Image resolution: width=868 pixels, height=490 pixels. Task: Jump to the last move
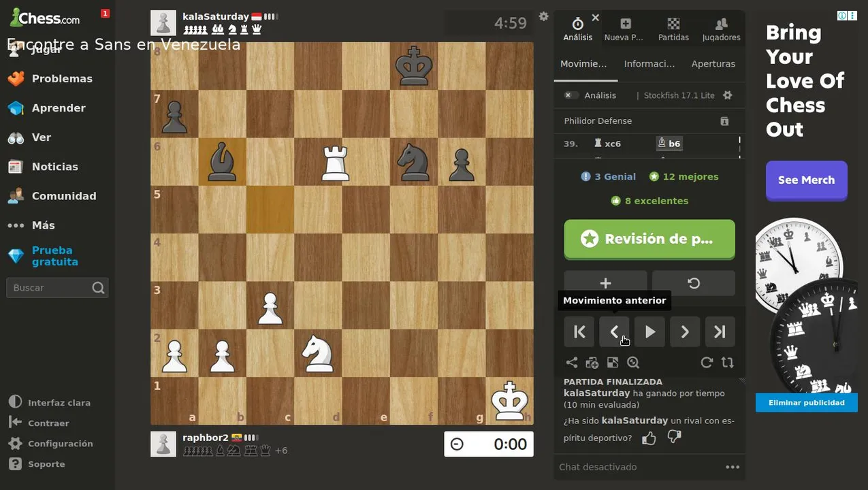click(x=720, y=331)
